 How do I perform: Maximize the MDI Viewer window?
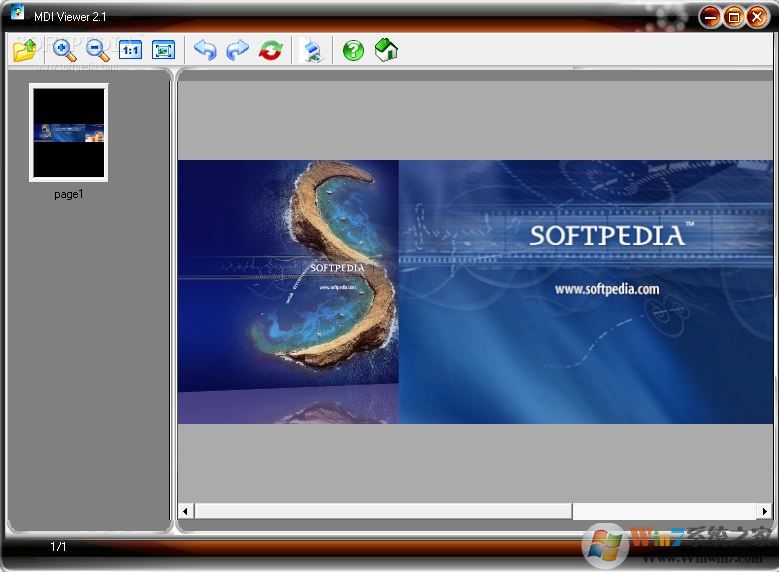[x=734, y=16]
